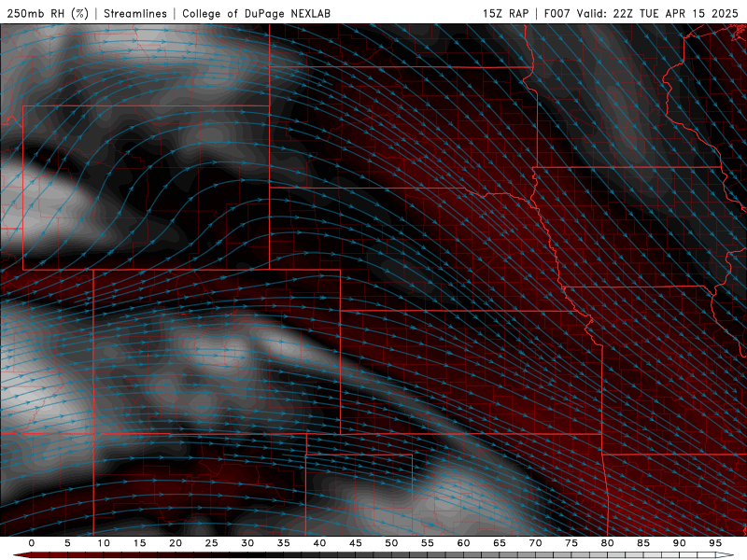
Task: Click the '0' colorbar scale label
Action: click(x=32, y=543)
